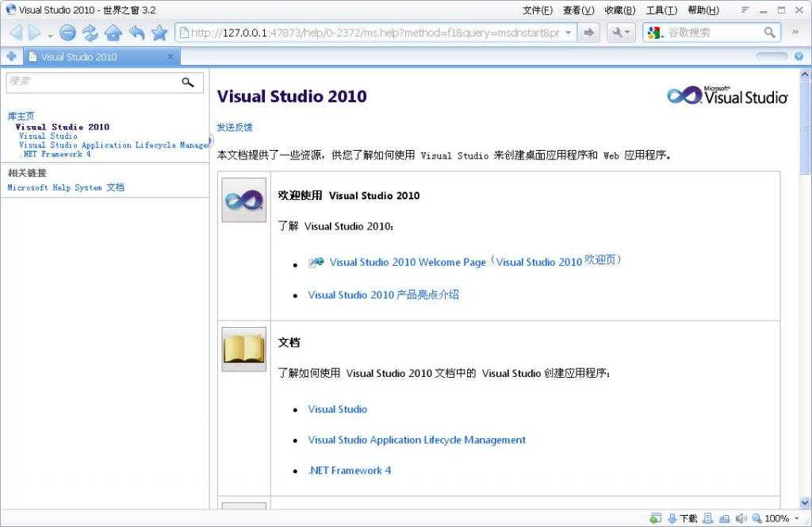
Task: Go to the Home page icon
Action: pyautogui.click(x=113, y=33)
